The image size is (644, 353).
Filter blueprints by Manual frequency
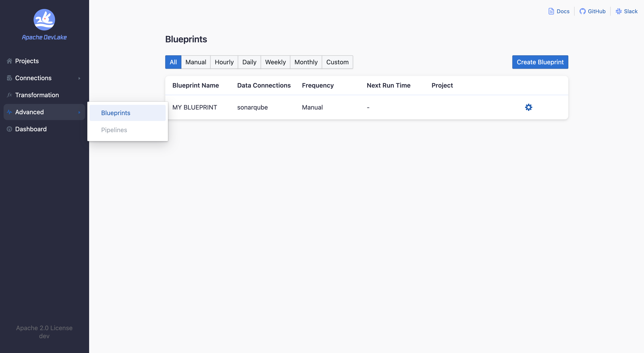pyautogui.click(x=195, y=62)
